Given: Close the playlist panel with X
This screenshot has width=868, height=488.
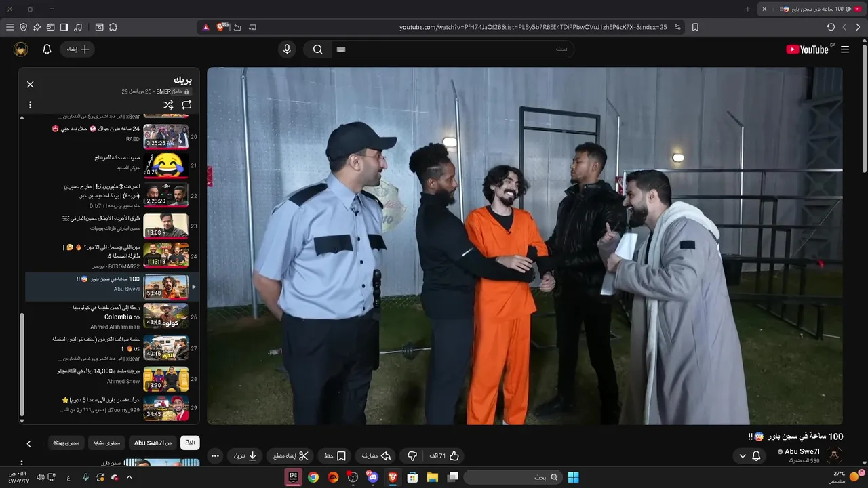Looking at the screenshot, I should coord(30,85).
